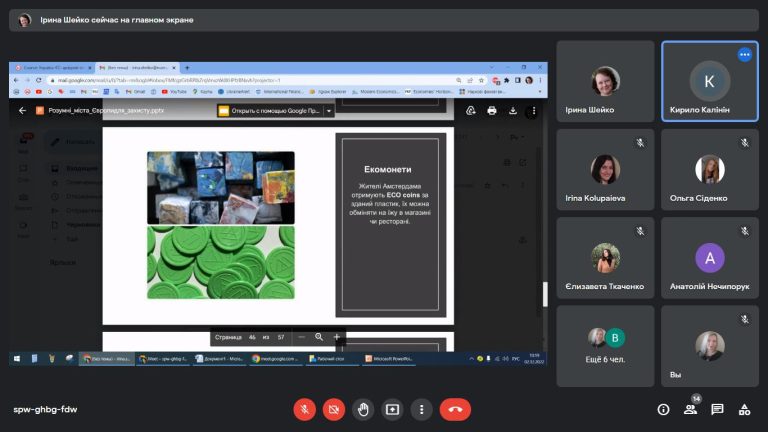768x432 pixels.
Task: Switch to the Meet taskbar window item
Action: [163, 359]
